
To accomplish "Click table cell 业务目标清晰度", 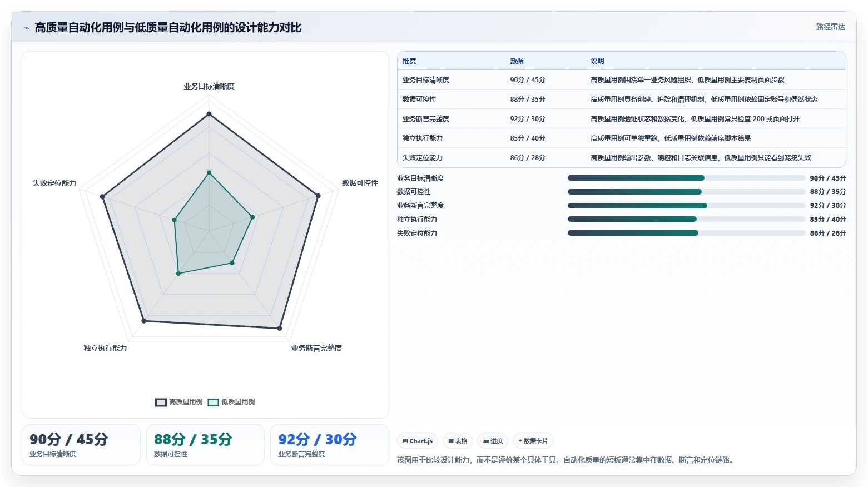I will [x=426, y=80].
